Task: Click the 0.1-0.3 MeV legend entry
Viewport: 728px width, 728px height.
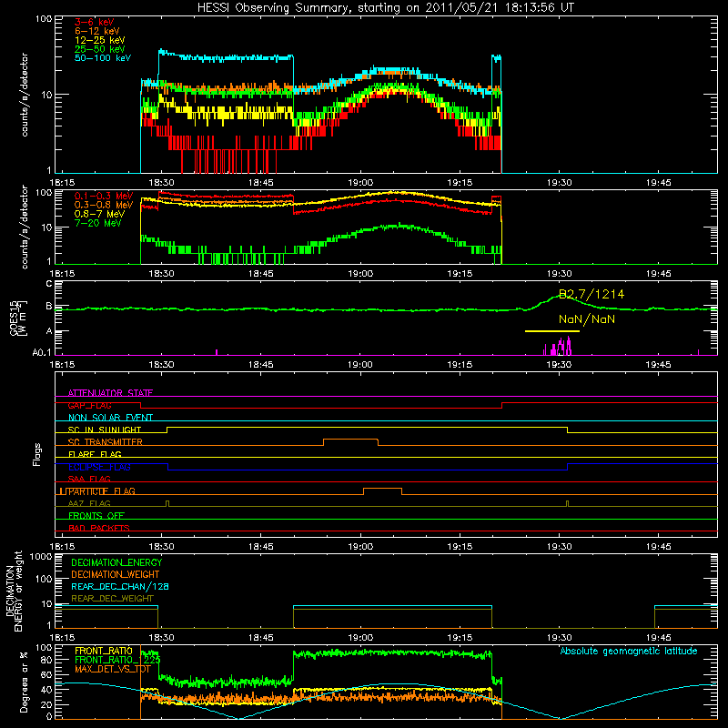Action: click(x=104, y=196)
